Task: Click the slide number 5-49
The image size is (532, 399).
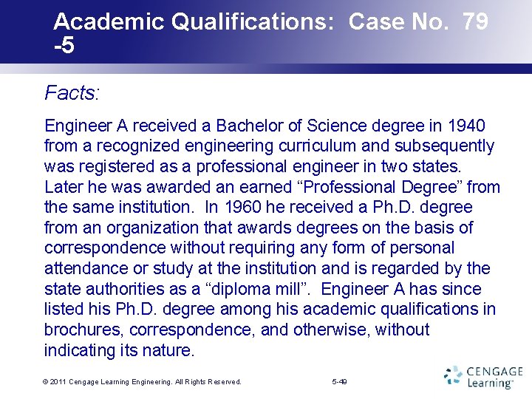Action: pyautogui.click(x=339, y=382)
